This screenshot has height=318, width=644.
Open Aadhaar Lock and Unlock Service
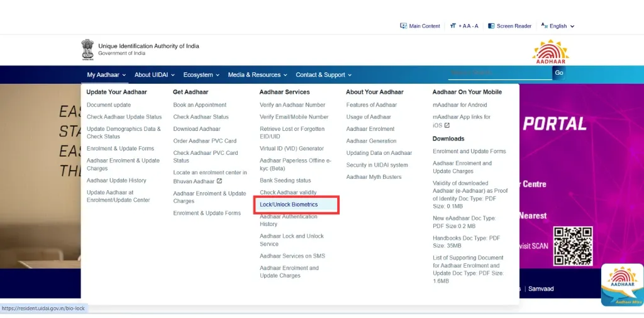[x=292, y=240]
